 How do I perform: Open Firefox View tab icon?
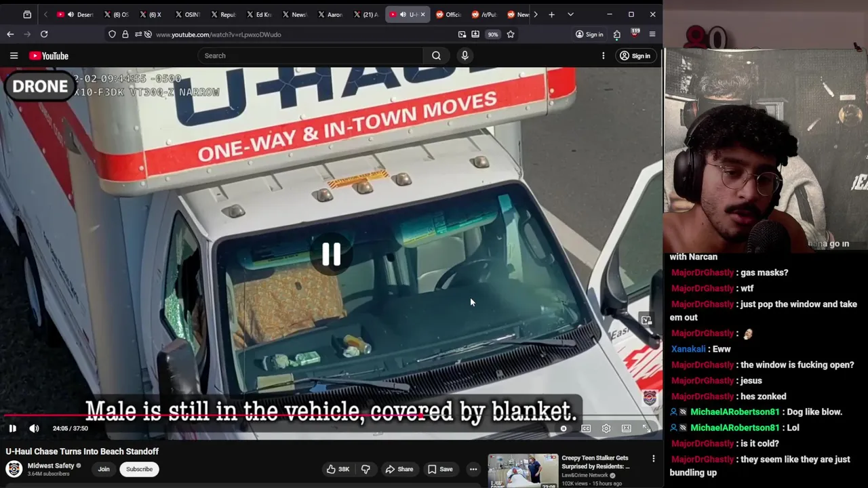tap(27, 14)
